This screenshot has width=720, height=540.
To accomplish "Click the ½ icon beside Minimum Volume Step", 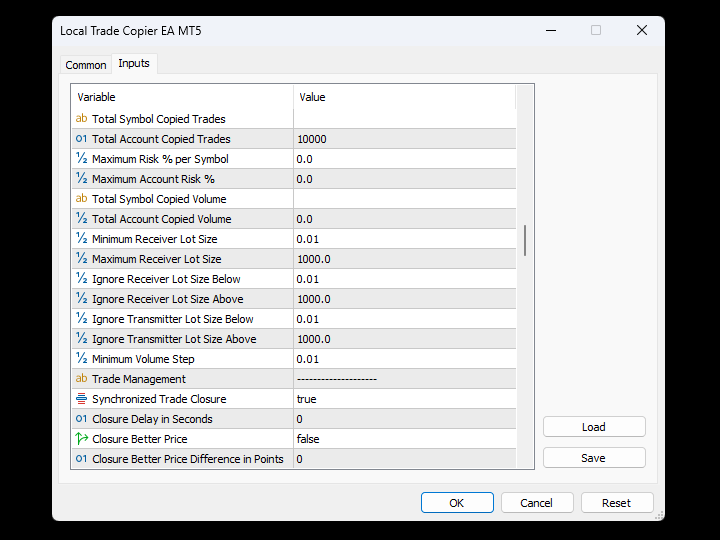I will pos(81,358).
